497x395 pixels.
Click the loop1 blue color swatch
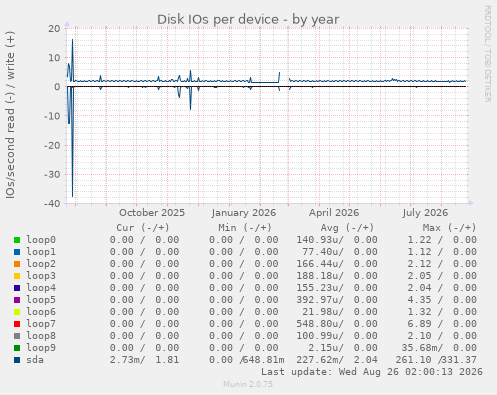pos(17,252)
